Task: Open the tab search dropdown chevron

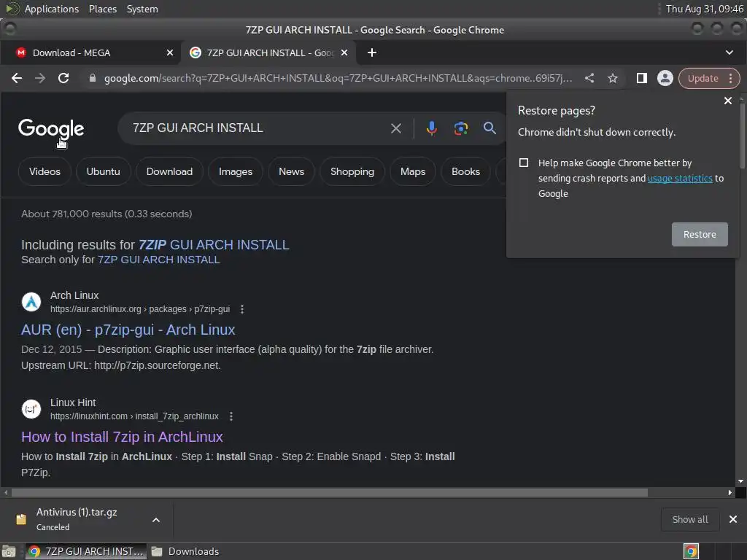Action: 729,52
